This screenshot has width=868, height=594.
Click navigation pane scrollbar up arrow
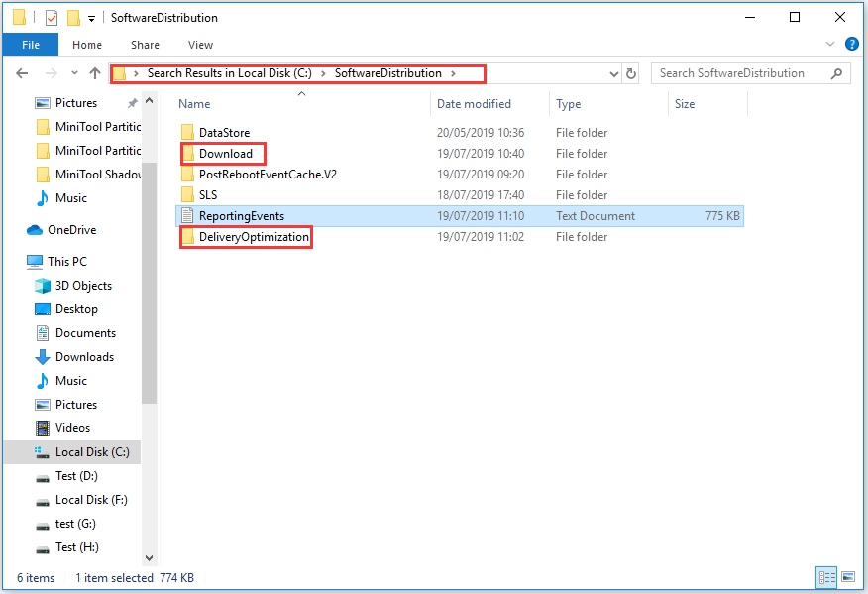(149, 101)
